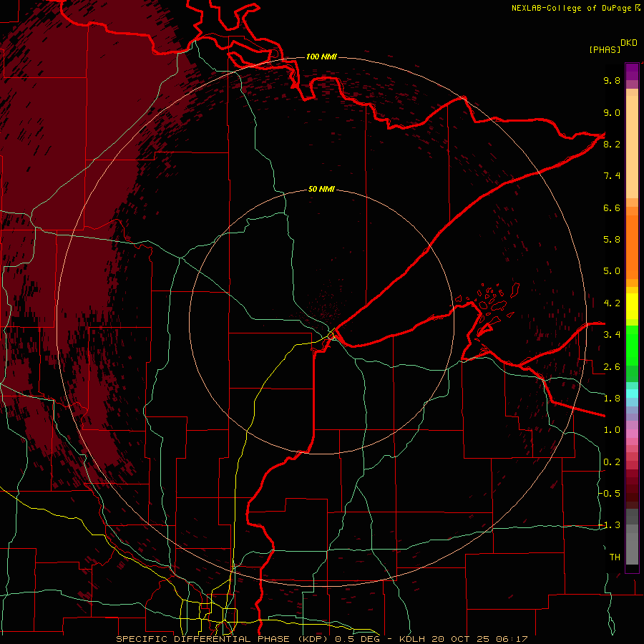Click the 5.8 value on the color scale
Screen dimensions: 644x644
612,240
